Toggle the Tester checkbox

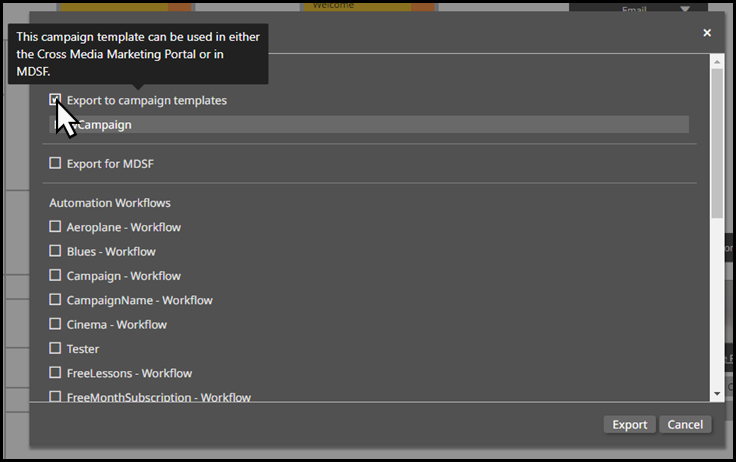pos(56,348)
